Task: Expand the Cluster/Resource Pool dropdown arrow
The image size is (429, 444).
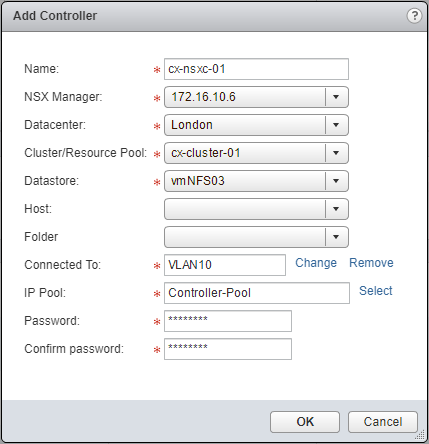Action: 336,153
